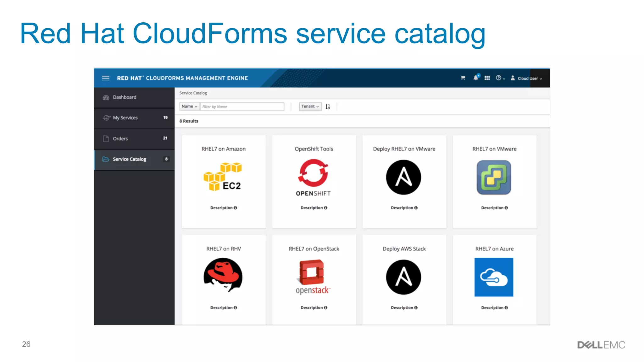Viewport: 644px width, 362px height.
Task: Click the Red Hat fedora logo
Action: pos(223,275)
